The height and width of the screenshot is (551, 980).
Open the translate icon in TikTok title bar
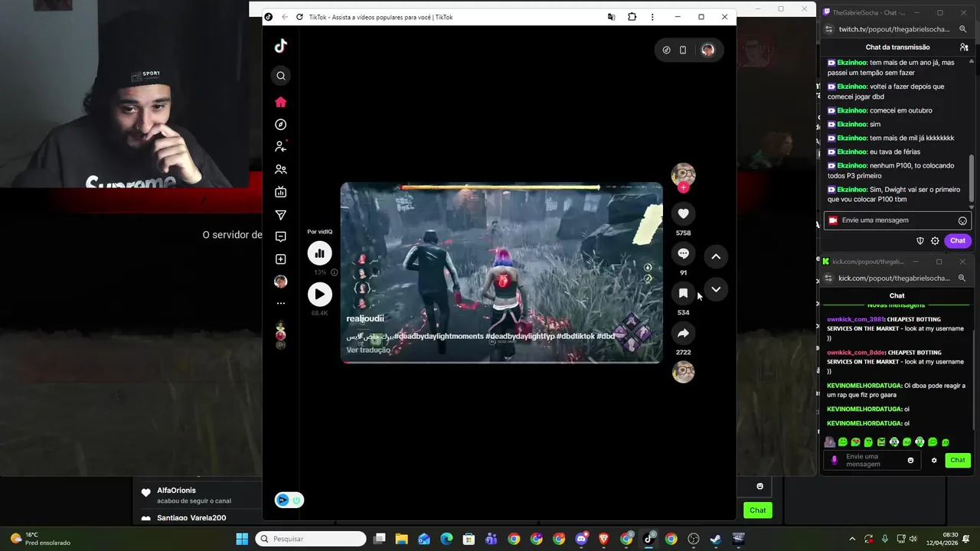coord(611,17)
